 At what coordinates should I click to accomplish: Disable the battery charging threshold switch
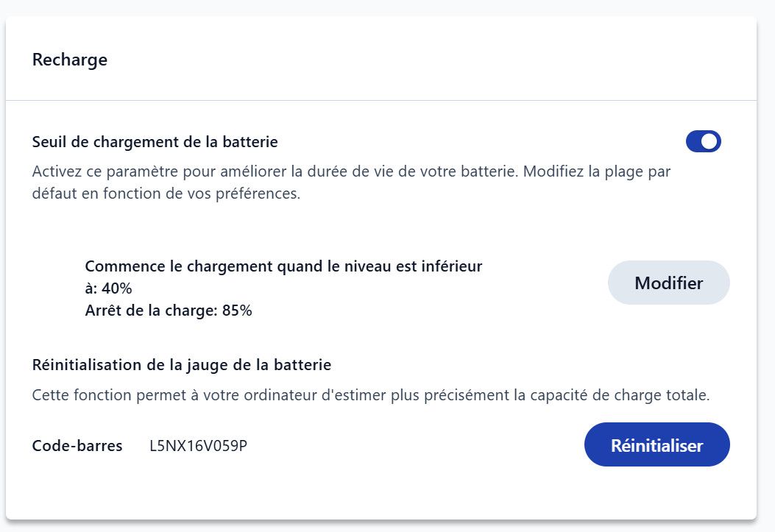point(703,141)
